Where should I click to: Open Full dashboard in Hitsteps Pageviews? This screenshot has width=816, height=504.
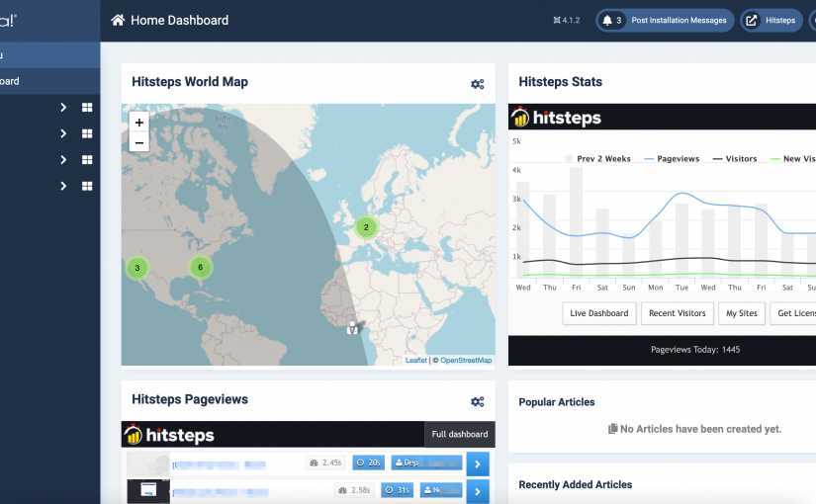460,434
